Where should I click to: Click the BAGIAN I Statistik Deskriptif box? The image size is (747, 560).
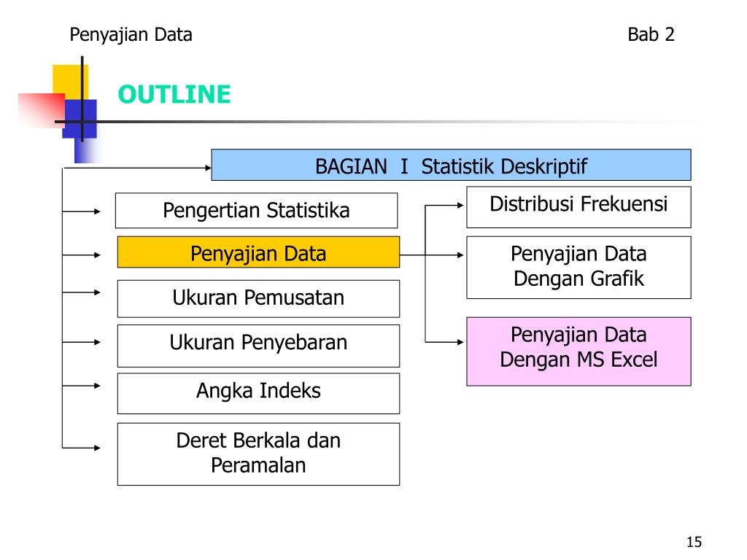451,165
